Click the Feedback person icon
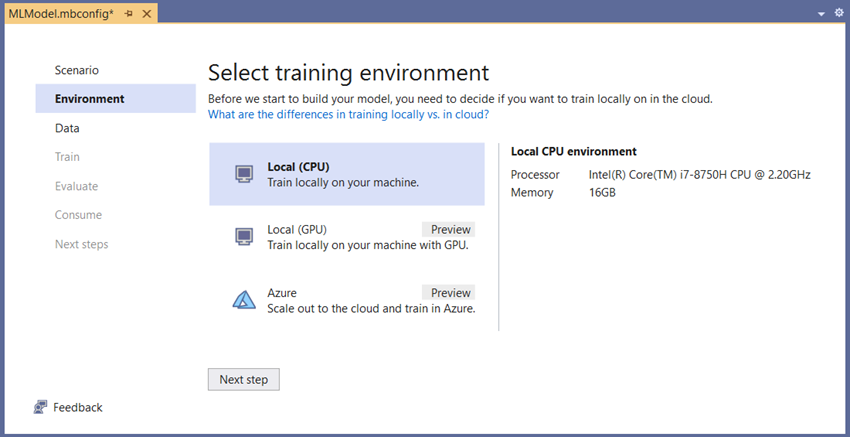Viewport: 850px width, 437px height. 40,407
